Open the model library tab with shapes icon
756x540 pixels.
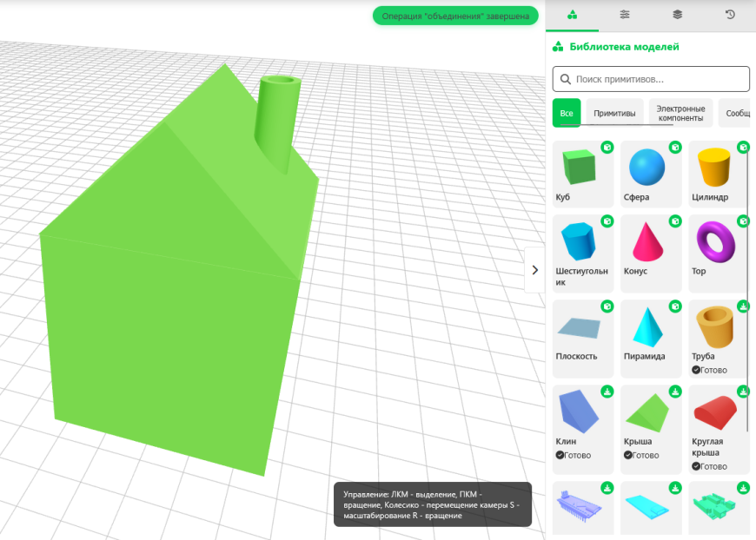(572, 15)
